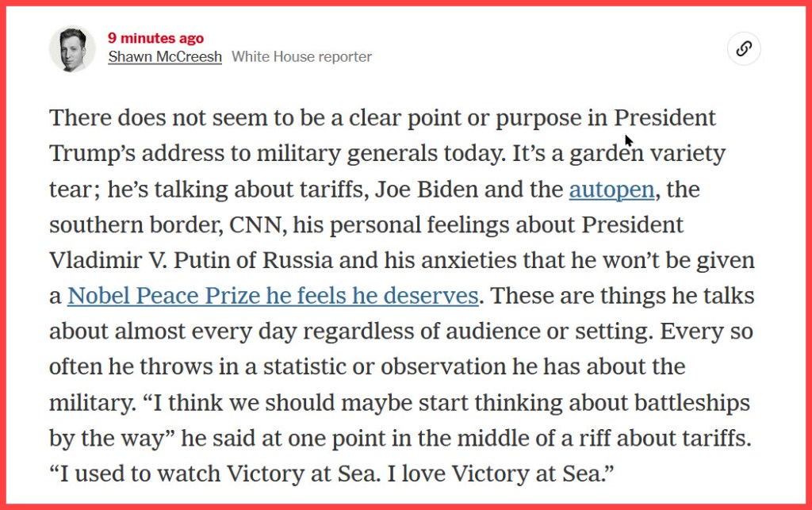Follow the autopen hyperlink
The image size is (812, 510).
pyautogui.click(x=611, y=190)
